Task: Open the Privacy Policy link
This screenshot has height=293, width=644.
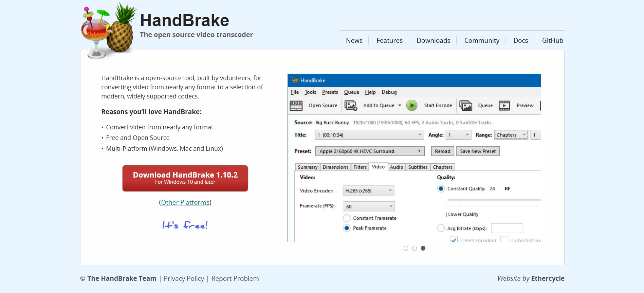Action: [184, 278]
